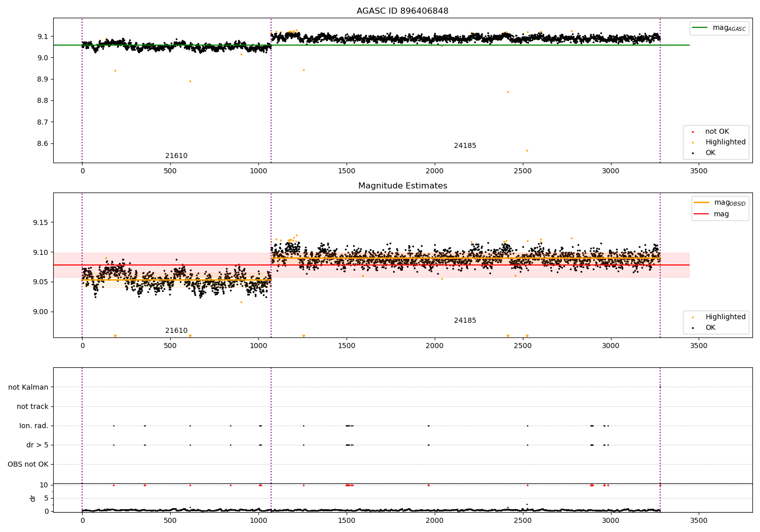Click the 'Ion. rad.' row label

coord(34,426)
